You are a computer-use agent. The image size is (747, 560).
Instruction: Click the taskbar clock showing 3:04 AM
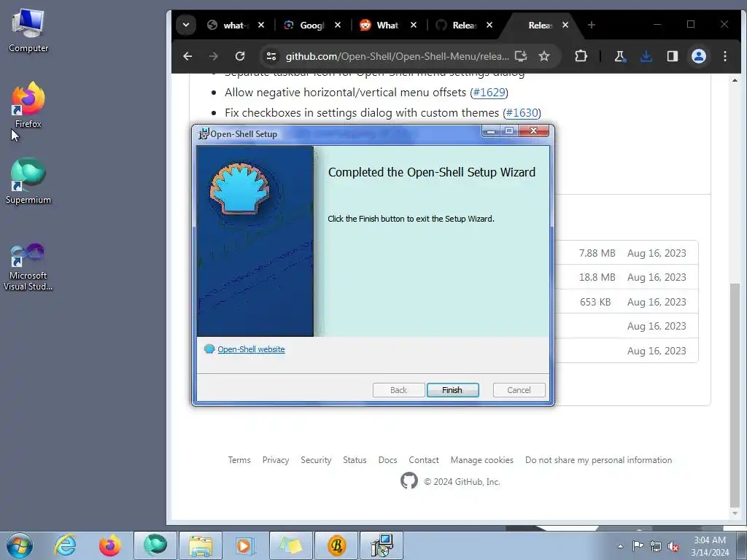point(710,546)
